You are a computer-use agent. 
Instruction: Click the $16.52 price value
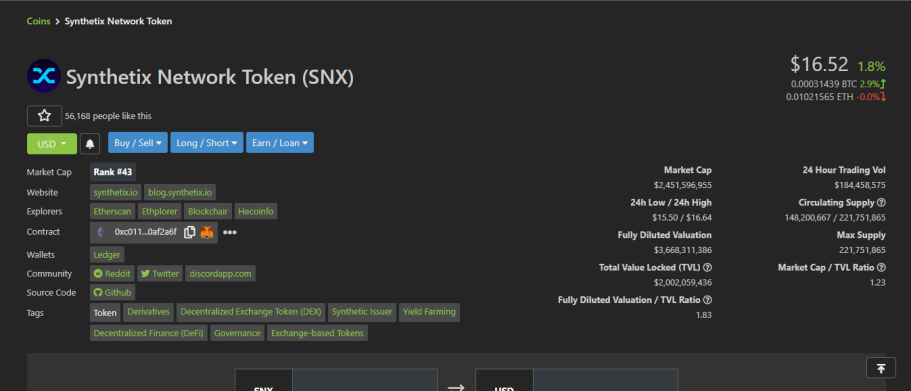point(819,64)
